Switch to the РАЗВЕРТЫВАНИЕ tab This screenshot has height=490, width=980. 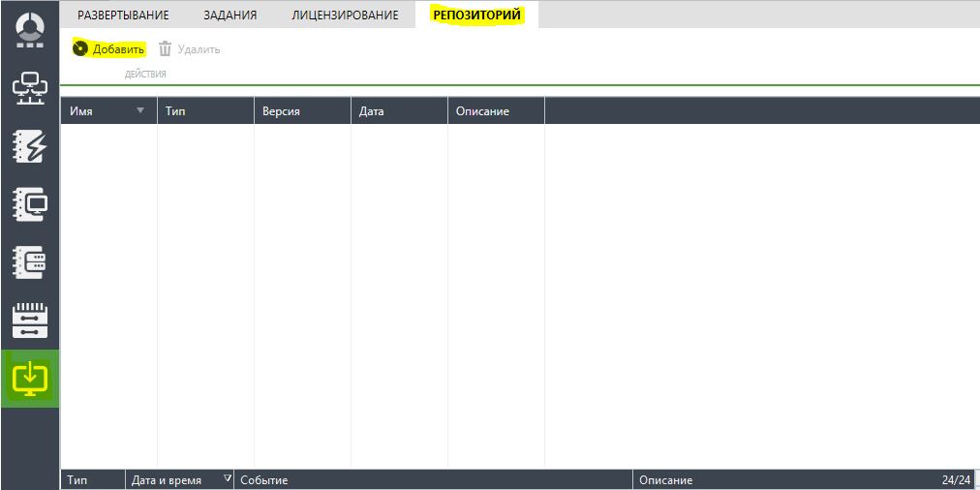point(123,15)
